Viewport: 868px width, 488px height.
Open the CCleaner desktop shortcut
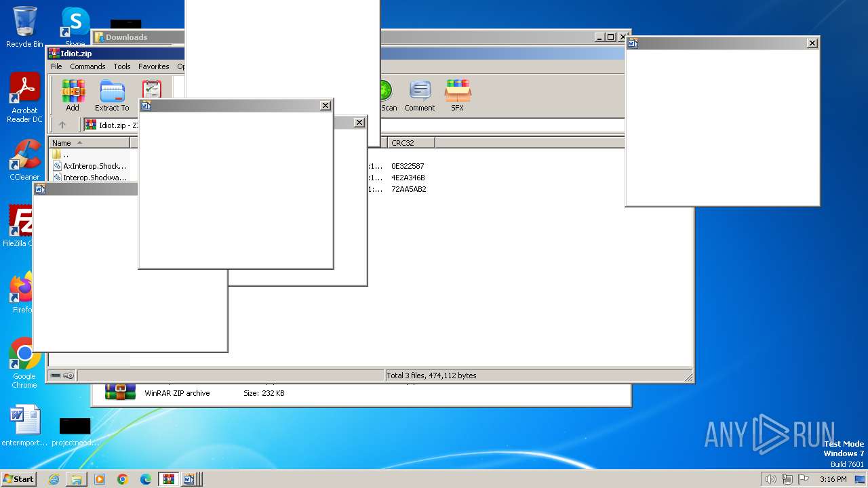tap(24, 160)
